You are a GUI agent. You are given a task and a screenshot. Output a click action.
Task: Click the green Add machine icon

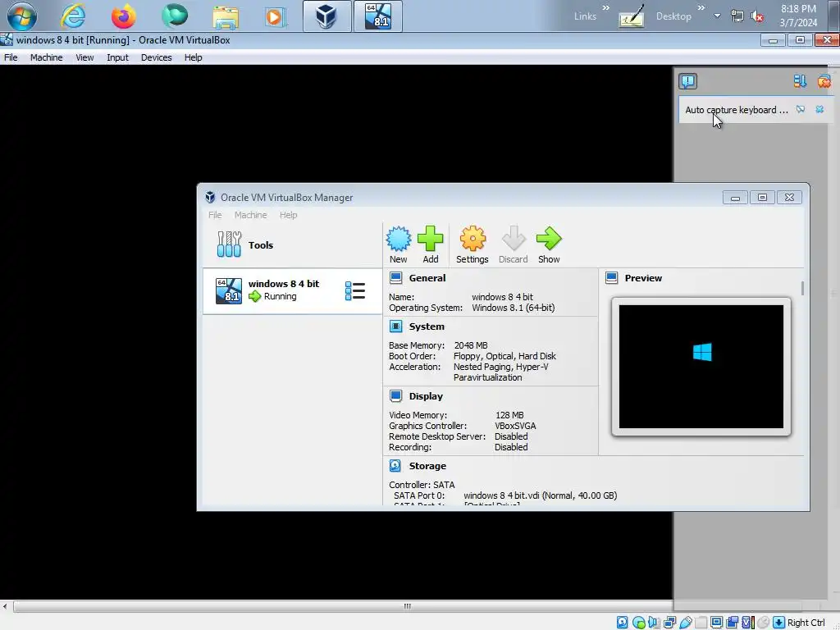point(430,245)
